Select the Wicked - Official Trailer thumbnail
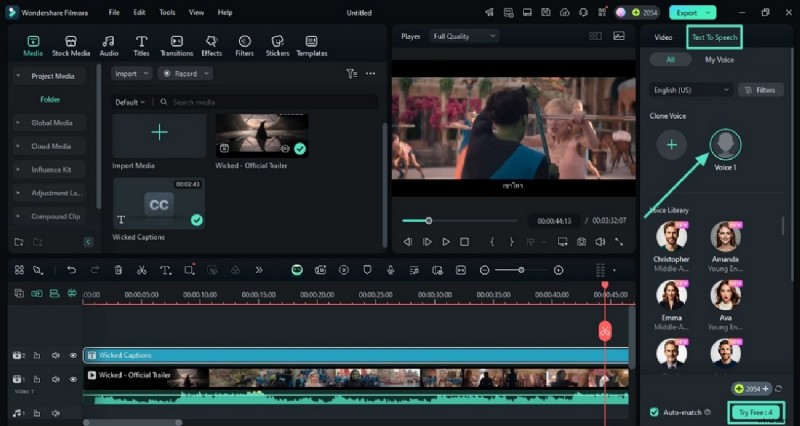Screen dimensions: 800x426 (x=262, y=136)
